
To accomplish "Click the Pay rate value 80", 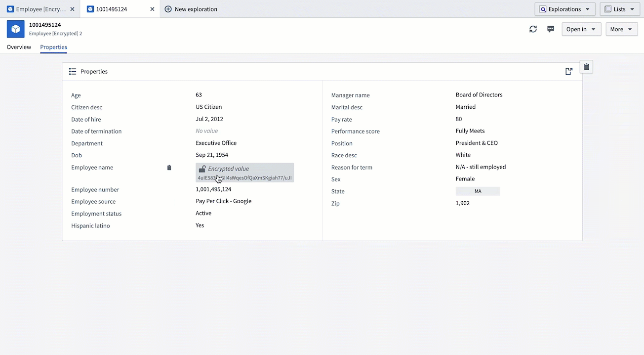I will [x=459, y=119].
